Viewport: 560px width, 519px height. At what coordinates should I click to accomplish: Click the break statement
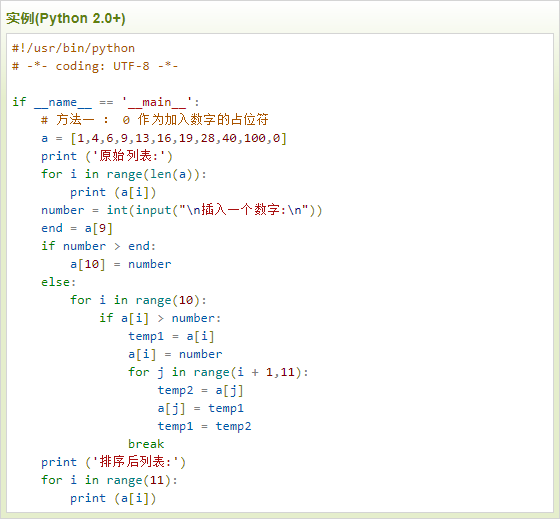146,444
